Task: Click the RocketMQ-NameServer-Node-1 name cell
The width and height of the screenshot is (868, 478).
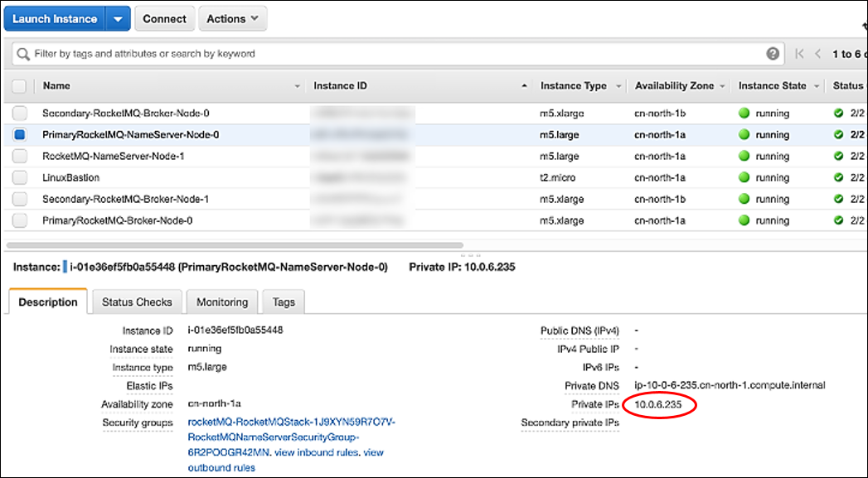Action: [x=114, y=156]
